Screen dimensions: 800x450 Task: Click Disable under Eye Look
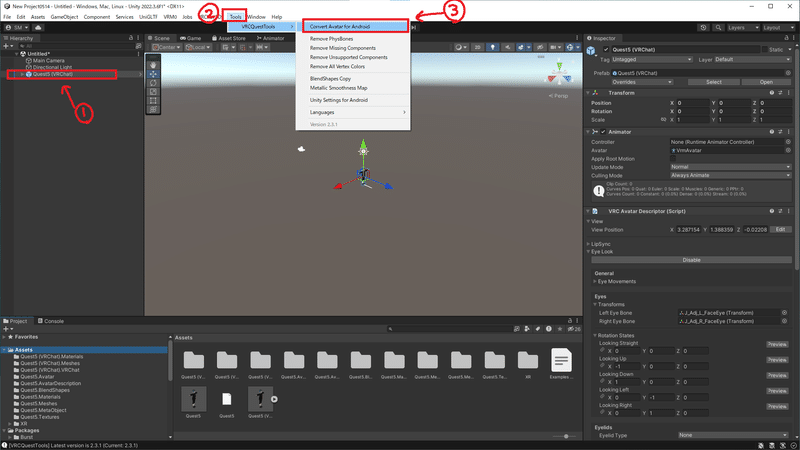point(691,260)
